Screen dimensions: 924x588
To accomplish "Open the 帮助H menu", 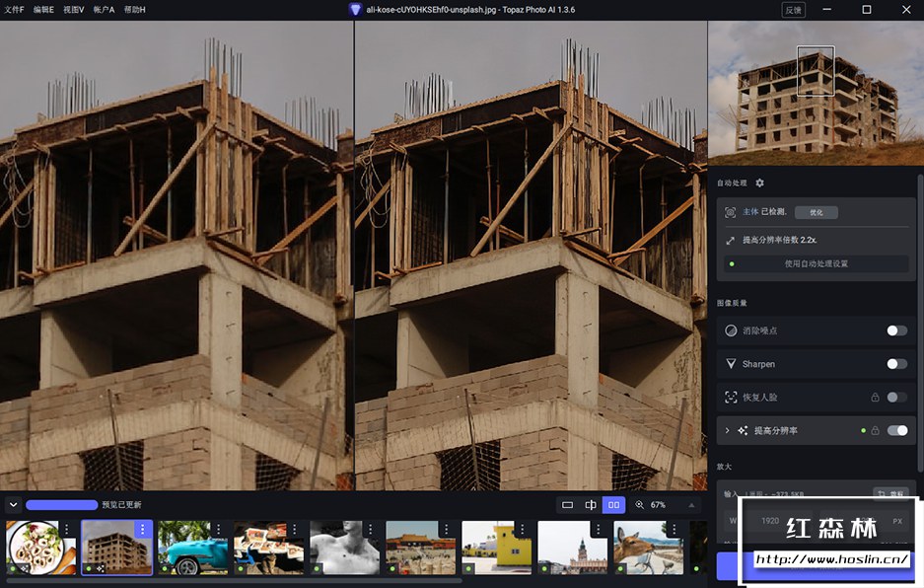I will pos(135,10).
